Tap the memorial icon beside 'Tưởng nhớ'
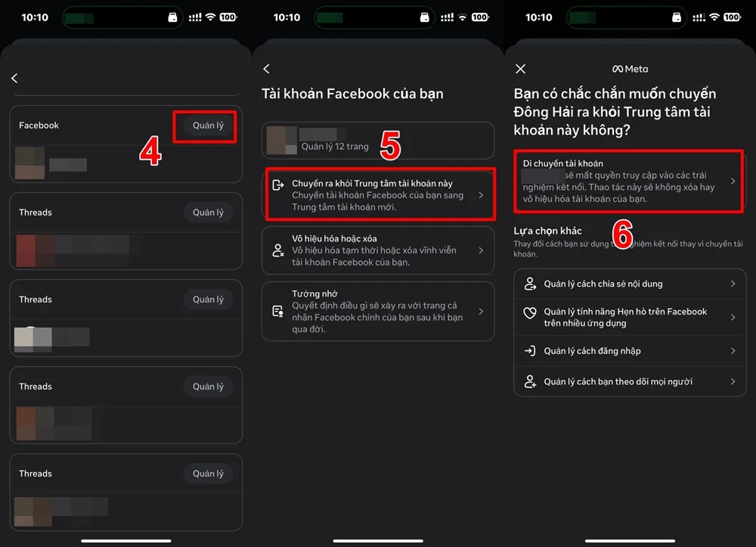 278,312
